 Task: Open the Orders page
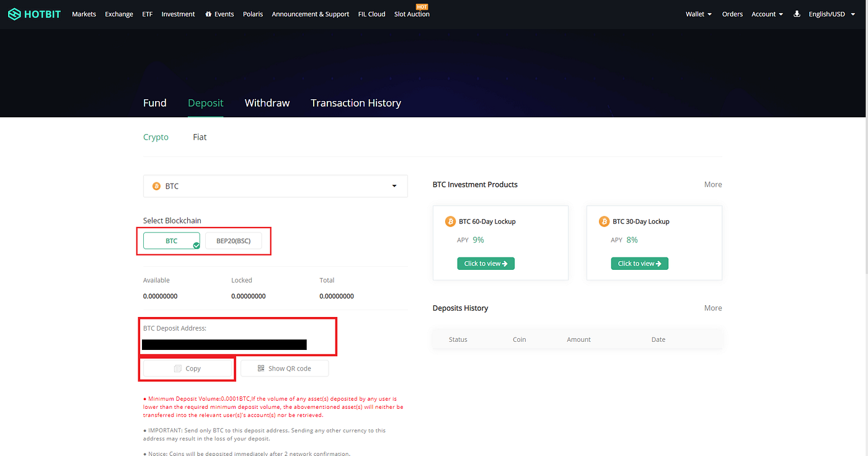732,14
